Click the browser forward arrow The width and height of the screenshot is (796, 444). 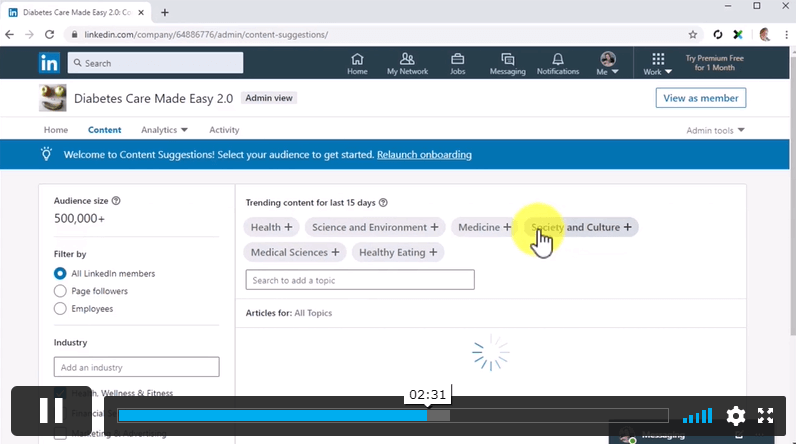tap(29, 35)
